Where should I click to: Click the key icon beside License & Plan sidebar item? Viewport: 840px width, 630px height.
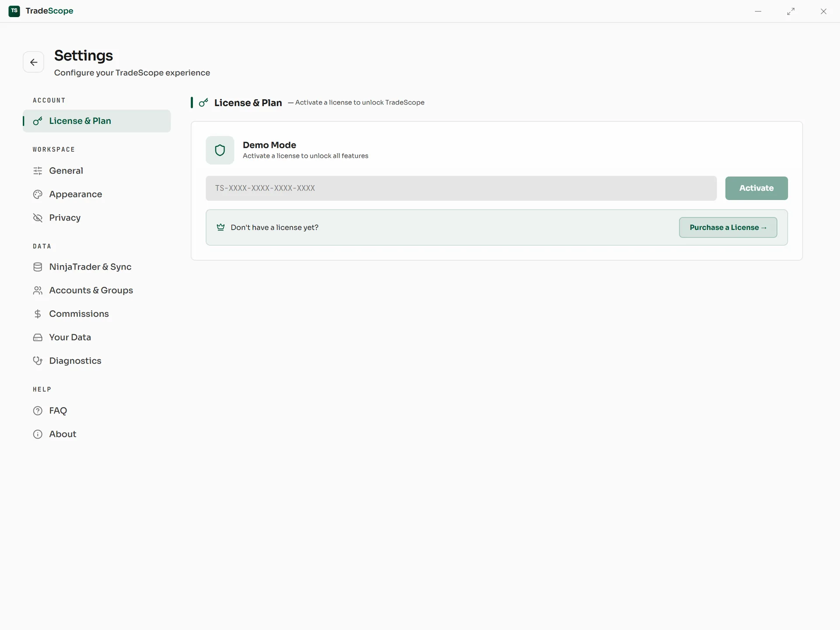coord(38,121)
